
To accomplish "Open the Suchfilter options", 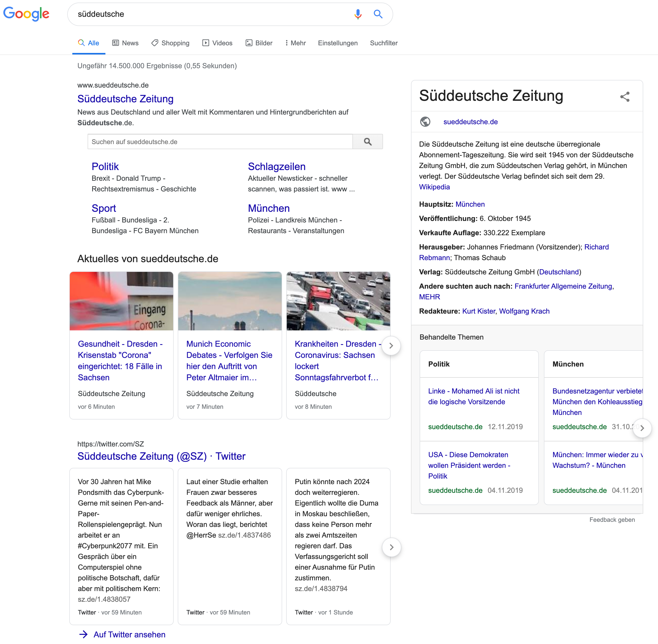I will (x=384, y=43).
